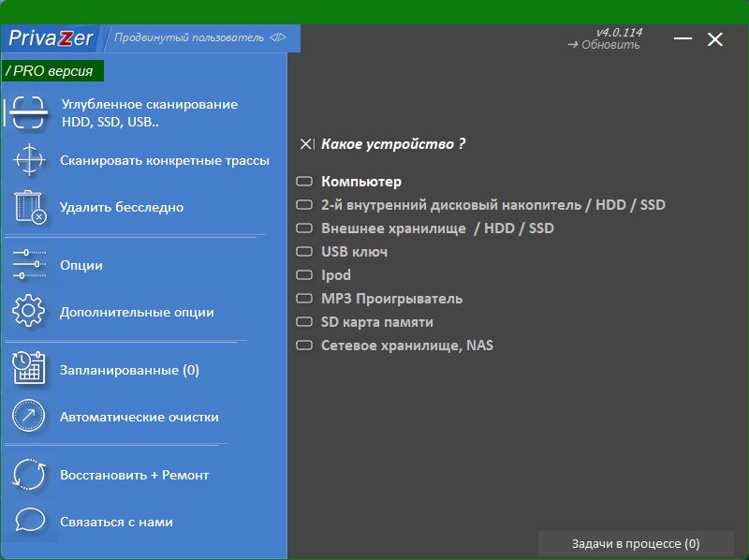749x560 pixels.
Task: Click the crosshair icon for scanning specific traces
Action: [29, 160]
